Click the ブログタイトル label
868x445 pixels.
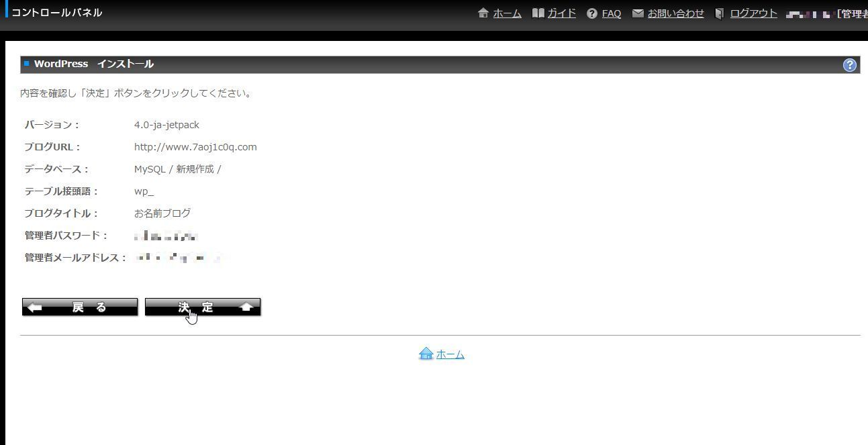[x=62, y=213]
